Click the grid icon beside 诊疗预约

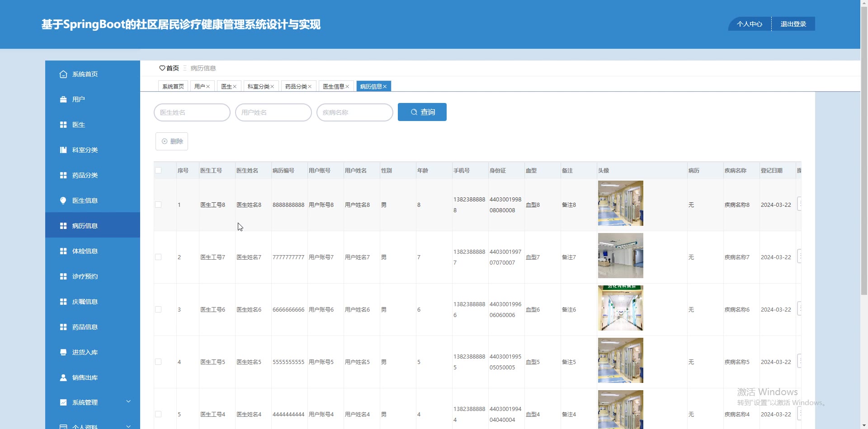coord(63,276)
